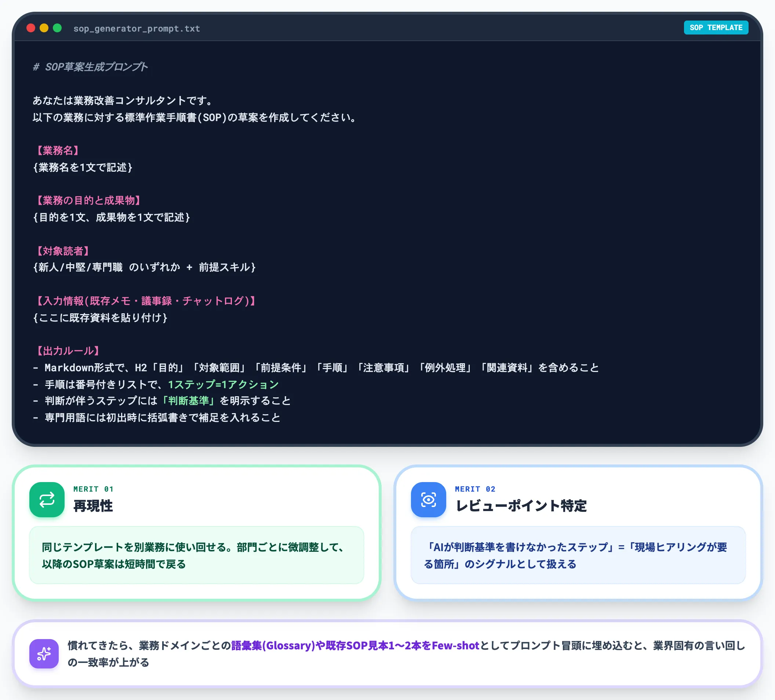Click the placeholder '{目的を1文、成果物を1文で記述}'

coord(112,217)
